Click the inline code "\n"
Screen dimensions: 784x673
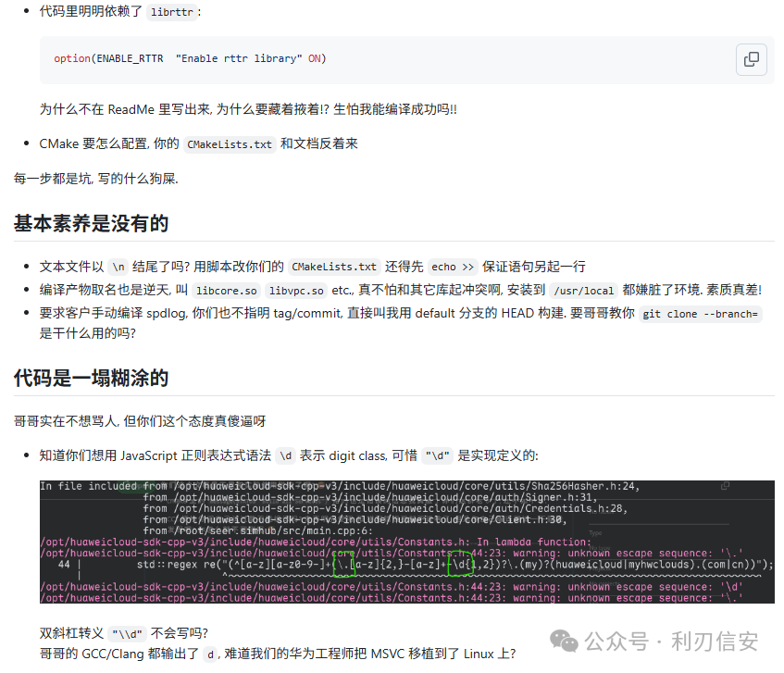118,267
